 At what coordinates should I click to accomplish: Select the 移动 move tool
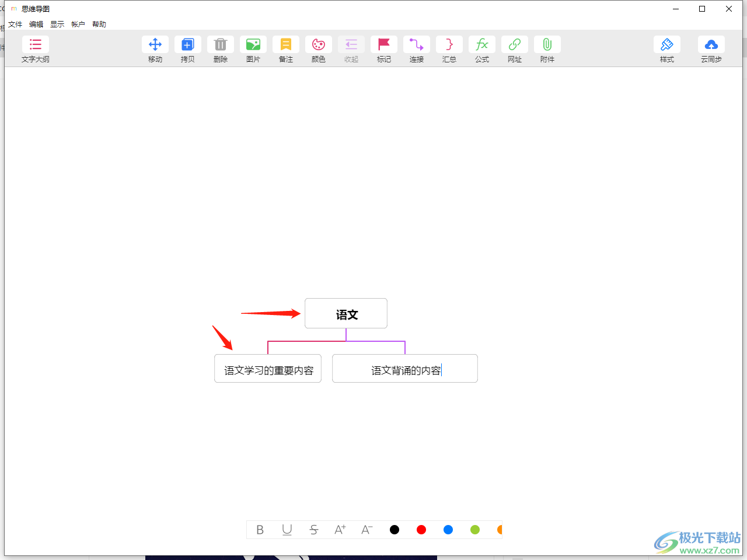point(155,50)
